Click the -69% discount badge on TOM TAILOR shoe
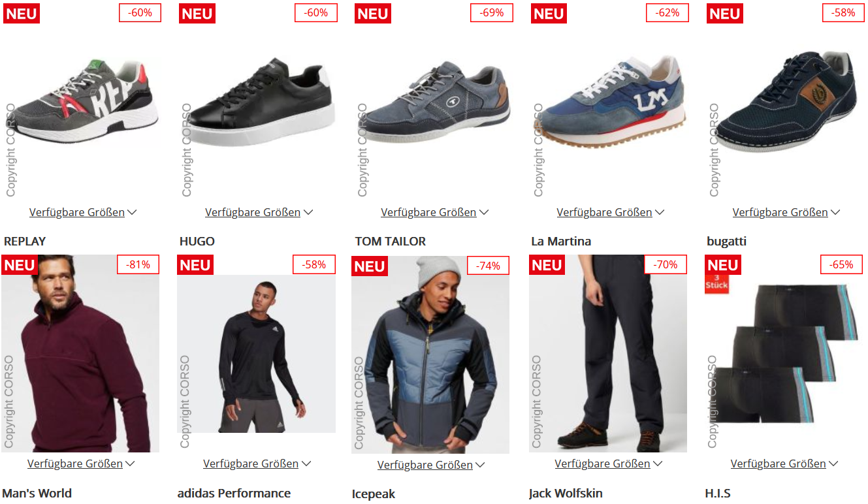This screenshot has height=504, width=868. [x=491, y=12]
